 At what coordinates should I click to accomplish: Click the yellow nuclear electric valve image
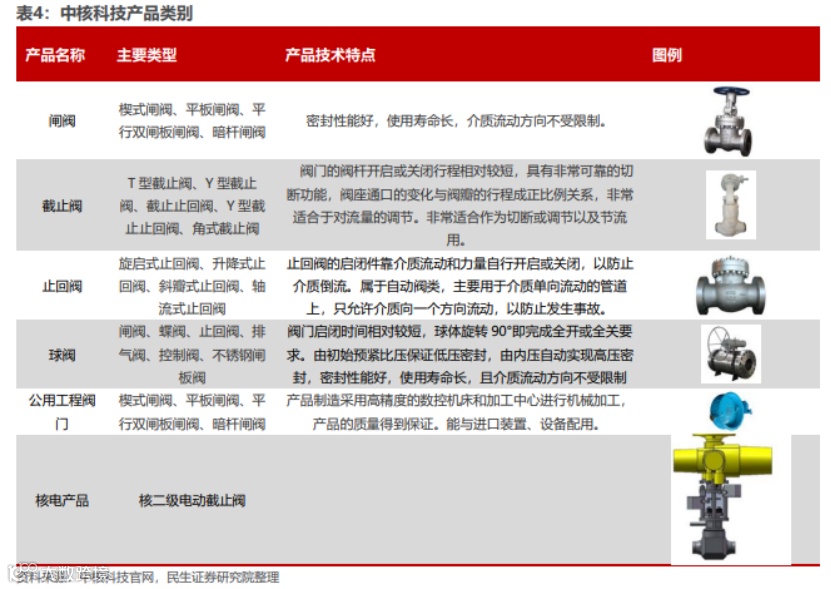(731, 499)
